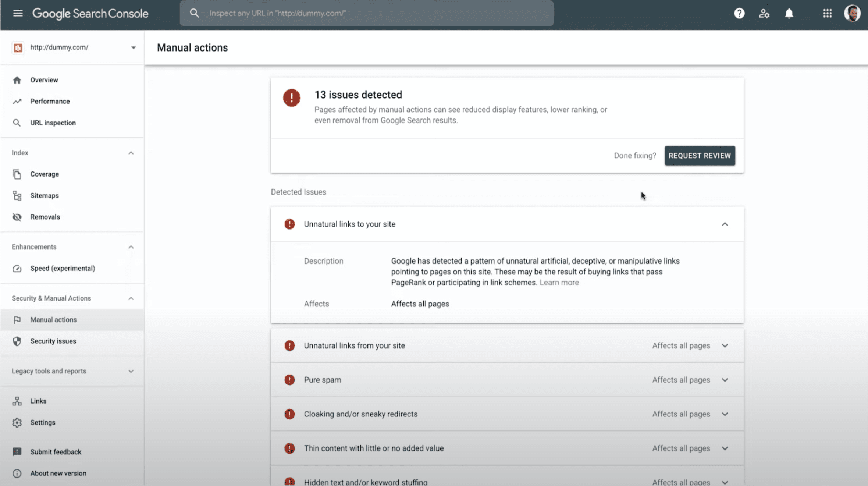Click the Removals hidden-eye icon
Screen dimensions: 868x486
coord(17,217)
